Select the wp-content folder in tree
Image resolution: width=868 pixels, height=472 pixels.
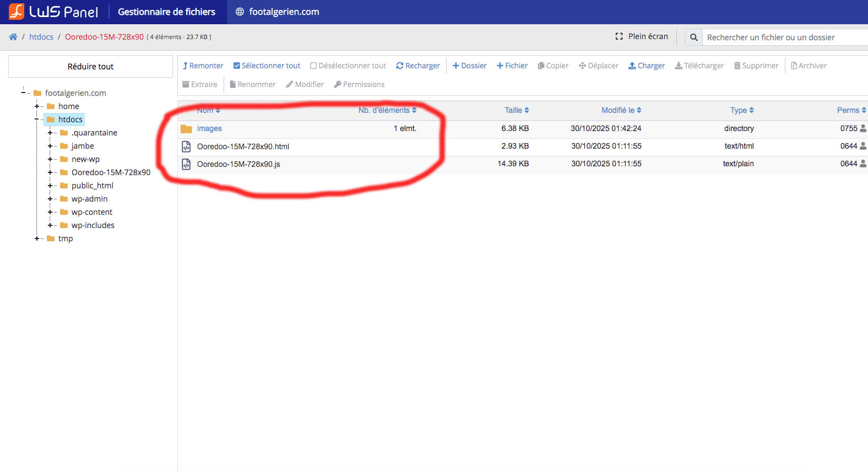[x=92, y=212]
